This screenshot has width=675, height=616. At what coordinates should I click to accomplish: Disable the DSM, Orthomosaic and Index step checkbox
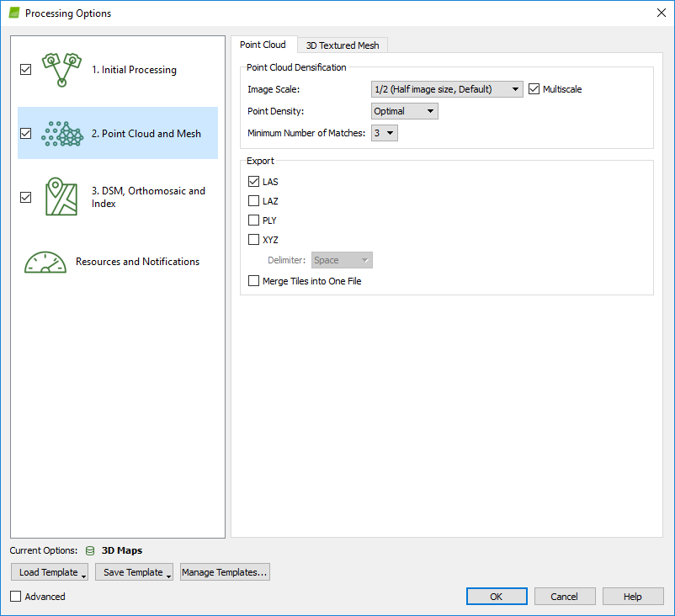25,197
